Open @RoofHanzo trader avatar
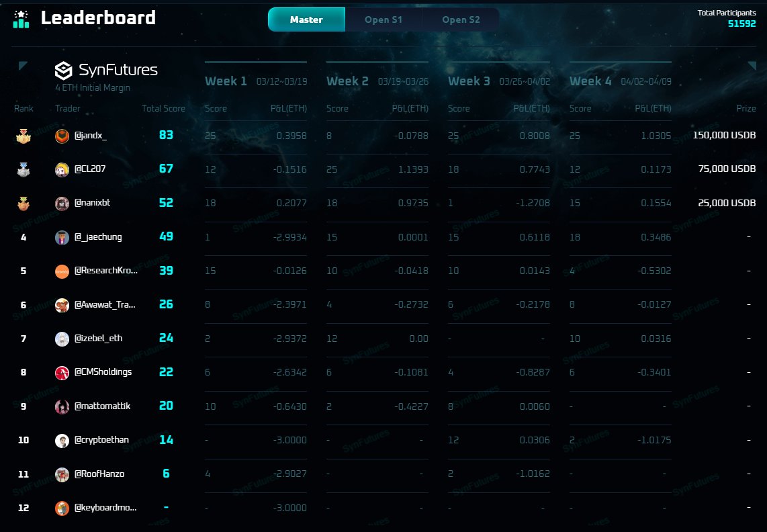Viewport: 767px width, 532px height. tap(62, 475)
